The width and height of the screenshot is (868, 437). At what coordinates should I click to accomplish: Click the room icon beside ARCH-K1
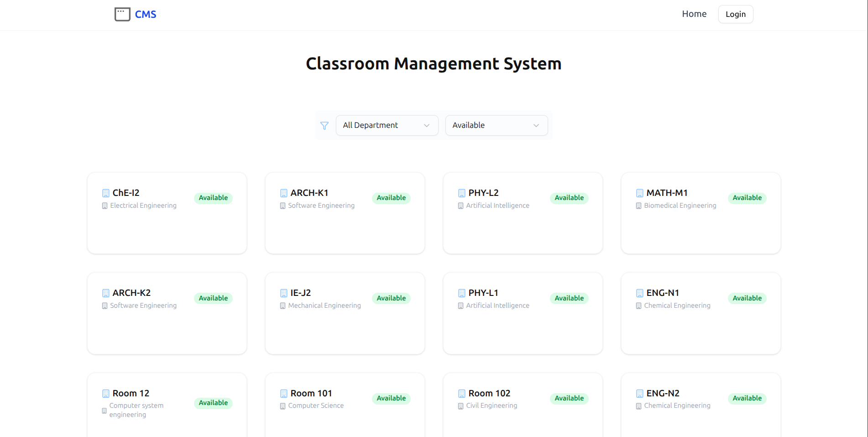click(284, 193)
